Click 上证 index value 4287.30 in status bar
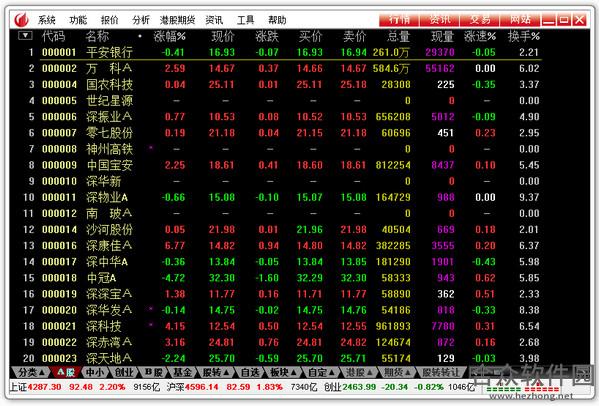599x406 pixels. [44, 387]
